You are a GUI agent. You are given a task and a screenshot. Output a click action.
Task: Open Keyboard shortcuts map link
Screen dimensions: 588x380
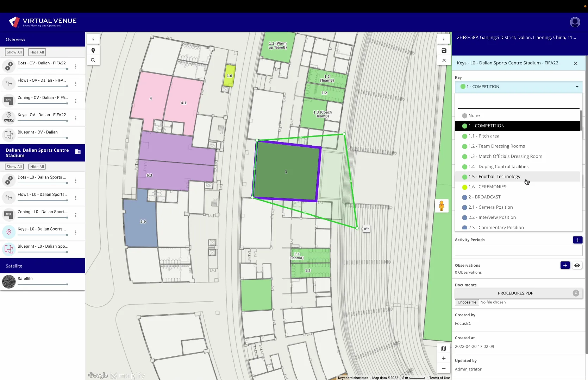(x=353, y=378)
